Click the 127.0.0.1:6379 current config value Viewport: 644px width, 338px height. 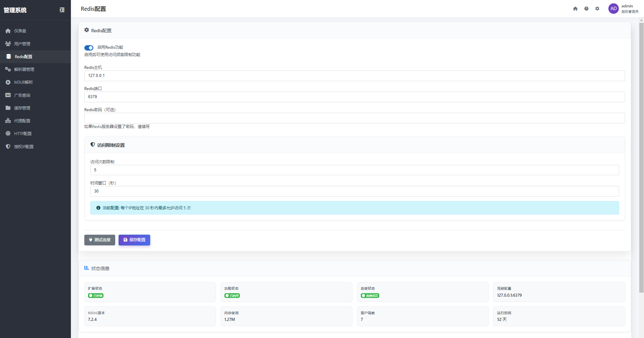(x=509, y=295)
